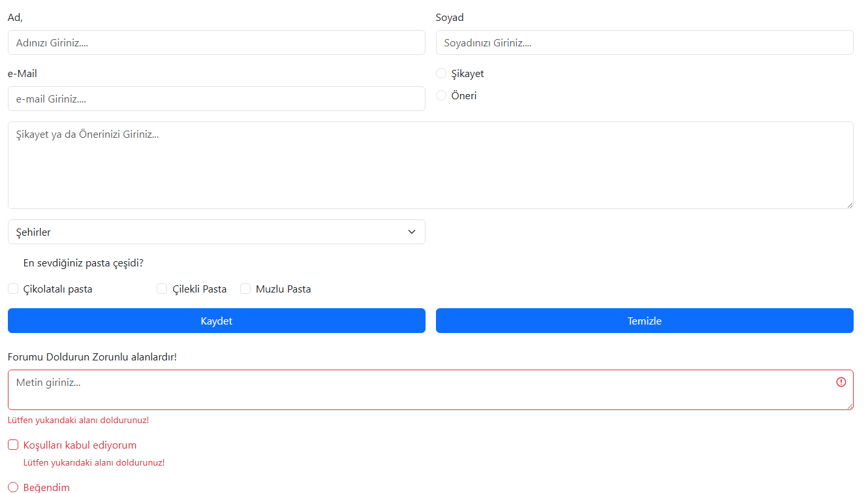Click the Şehirler dropdown chevron arrow
The height and width of the screenshot is (493, 868).
[412, 232]
